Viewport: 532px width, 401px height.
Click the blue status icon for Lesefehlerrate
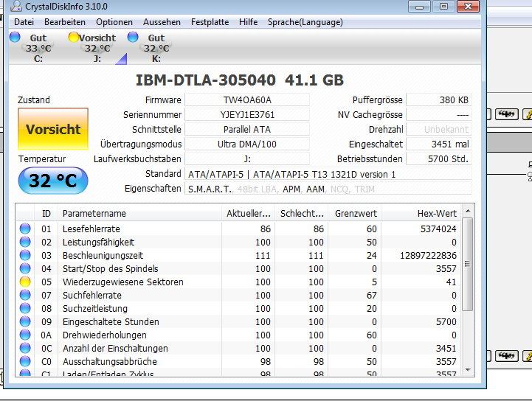pos(25,229)
